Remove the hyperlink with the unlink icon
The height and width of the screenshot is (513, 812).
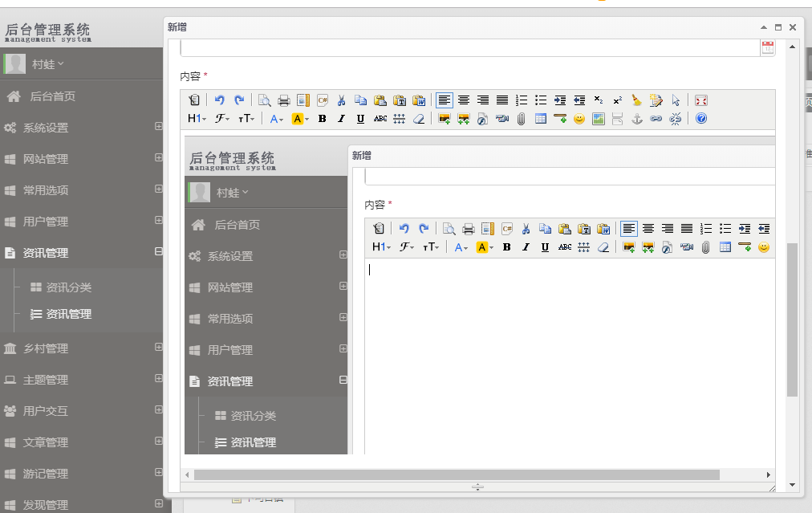[x=676, y=119]
